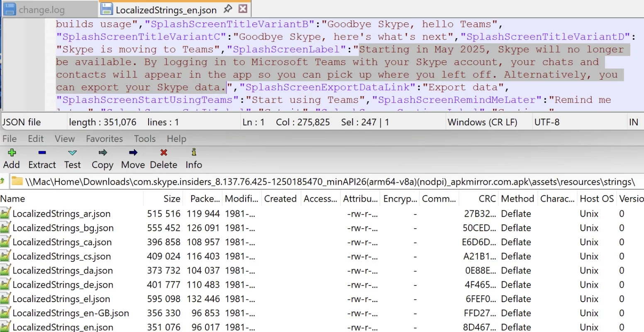Open the Favorites menu
The image size is (644, 332).
click(x=104, y=139)
